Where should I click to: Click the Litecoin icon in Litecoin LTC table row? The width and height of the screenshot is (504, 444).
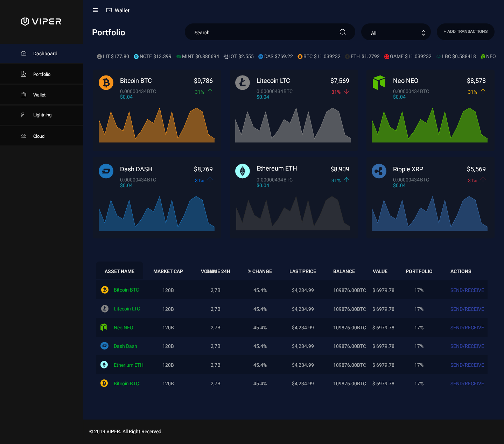click(105, 309)
